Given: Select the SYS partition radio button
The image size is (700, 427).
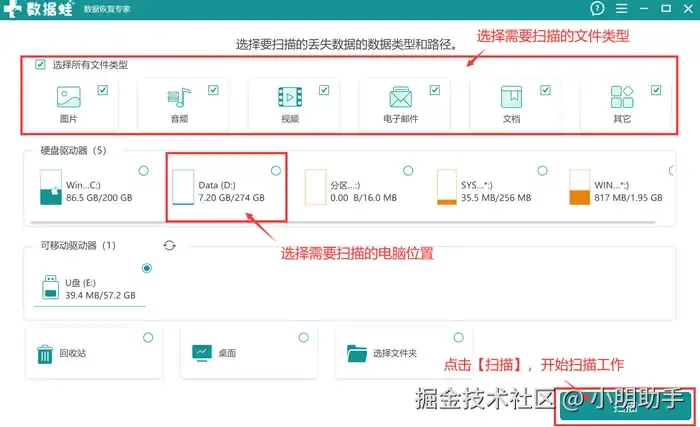Looking at the screenshot, I should click(542, 171).
